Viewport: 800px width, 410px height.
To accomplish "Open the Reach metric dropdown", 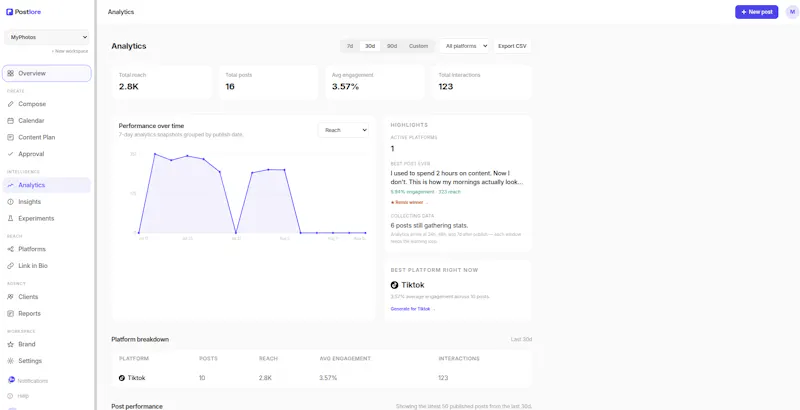I will tap(343, 130).
